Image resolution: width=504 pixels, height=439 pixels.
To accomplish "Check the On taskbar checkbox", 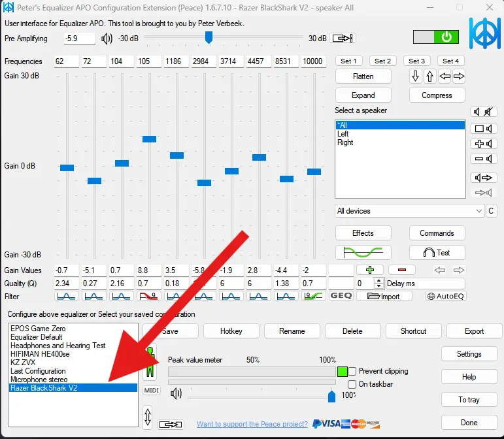I will pyautogui.click(x=352, y=384).
